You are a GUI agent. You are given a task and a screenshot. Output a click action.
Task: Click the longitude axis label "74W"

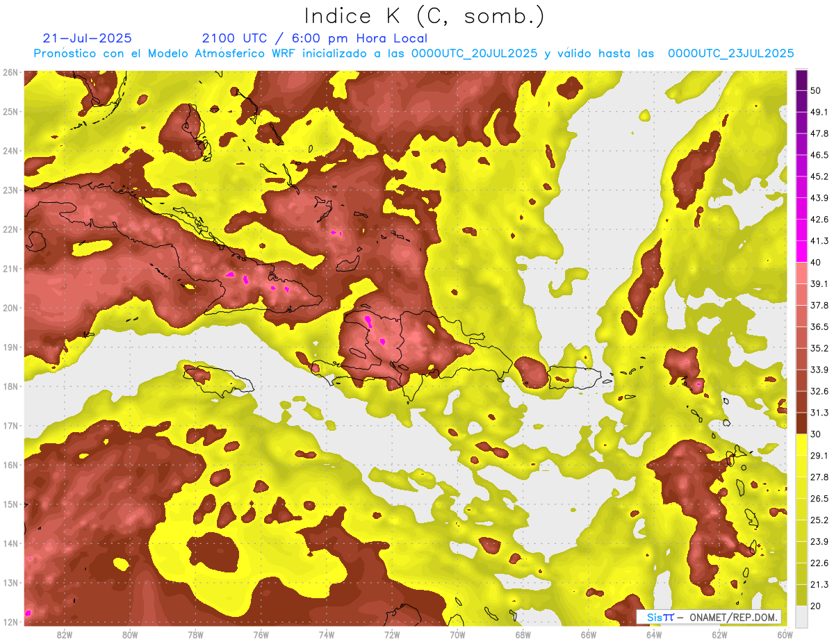326,634
